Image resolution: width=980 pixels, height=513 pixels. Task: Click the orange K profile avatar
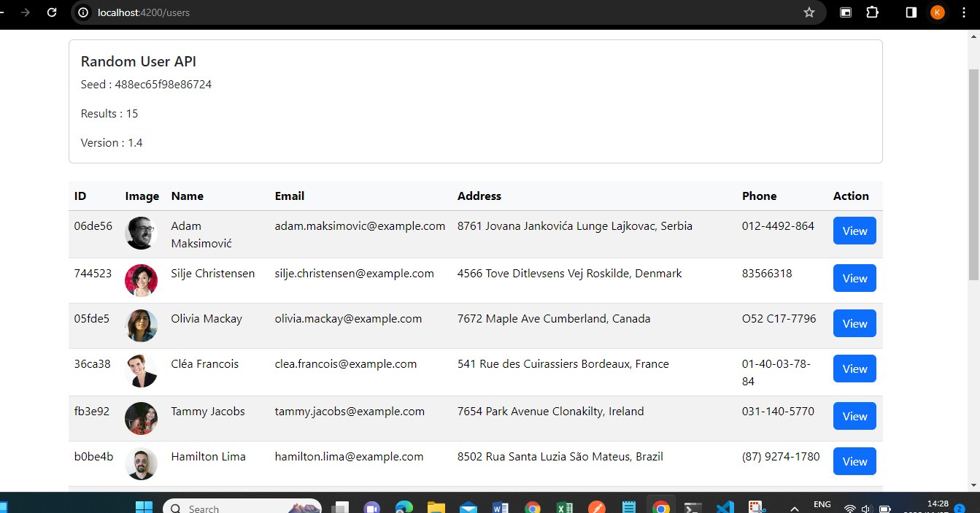point(937,12)
